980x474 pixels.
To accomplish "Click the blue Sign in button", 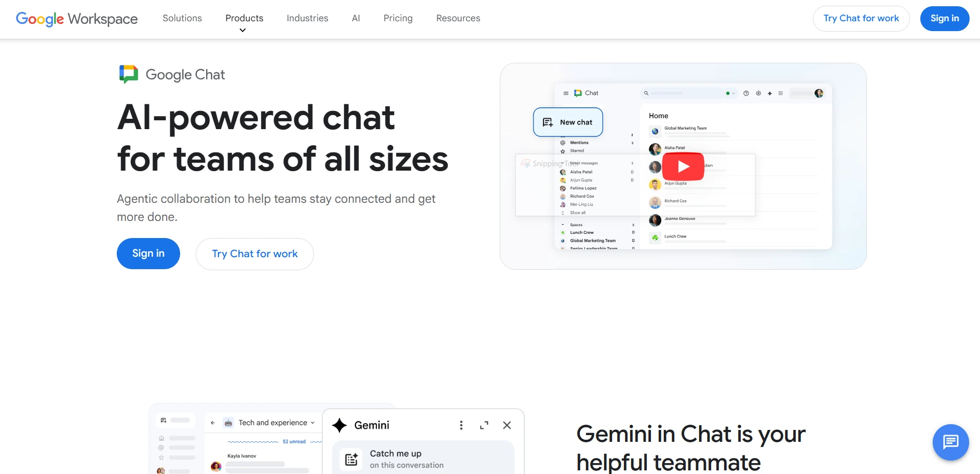I will pos(944,18).
